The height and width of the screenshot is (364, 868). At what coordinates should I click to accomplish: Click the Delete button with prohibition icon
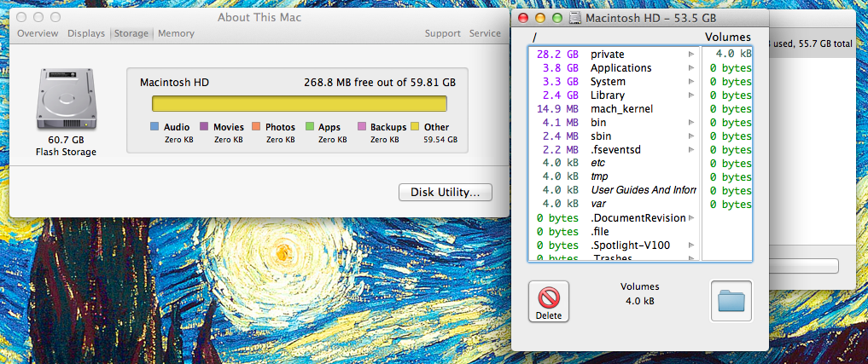[x=548, y=302]
